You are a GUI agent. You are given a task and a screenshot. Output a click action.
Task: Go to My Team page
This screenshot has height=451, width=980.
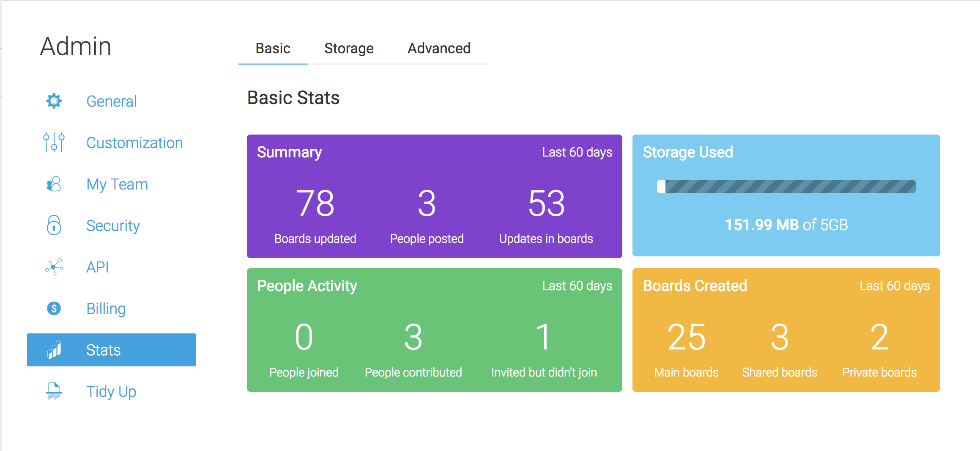(117, 184)
